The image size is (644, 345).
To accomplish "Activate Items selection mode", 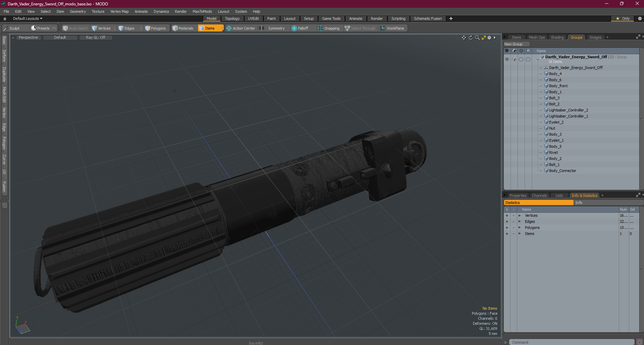I will pyautogui.click(x=210, y=28).
